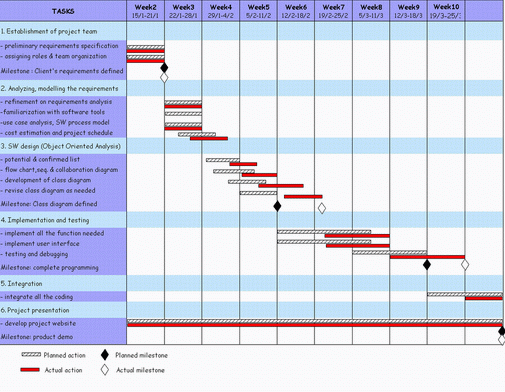Click Planned milestone legend diamond icon
Screen dimensions: 505x392
[105, 355]
